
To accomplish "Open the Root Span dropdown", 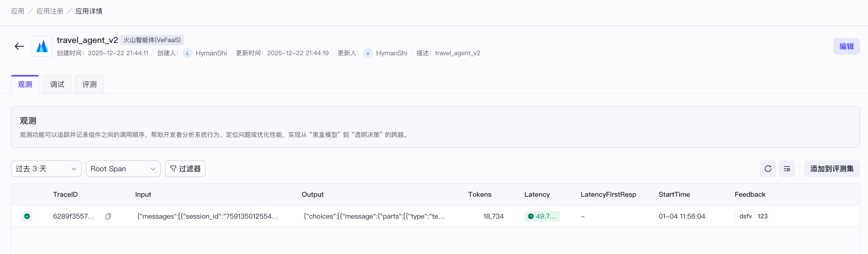I will (x=123, y=169).
